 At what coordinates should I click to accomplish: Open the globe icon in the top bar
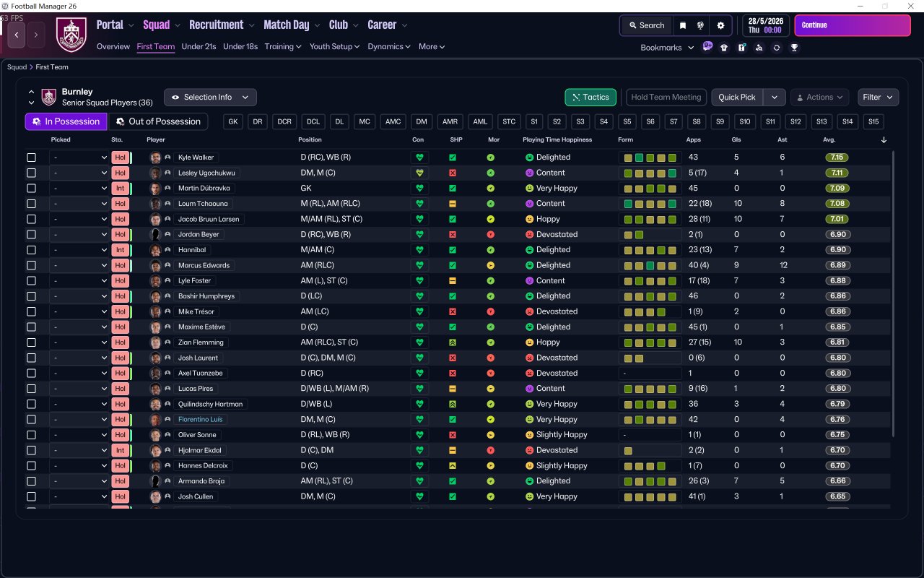(700, 25)
